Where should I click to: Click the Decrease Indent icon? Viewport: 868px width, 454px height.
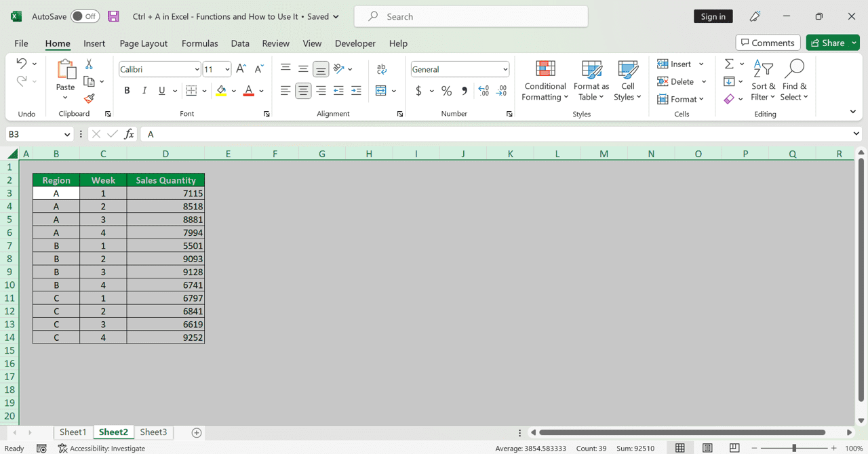point(338,90)
